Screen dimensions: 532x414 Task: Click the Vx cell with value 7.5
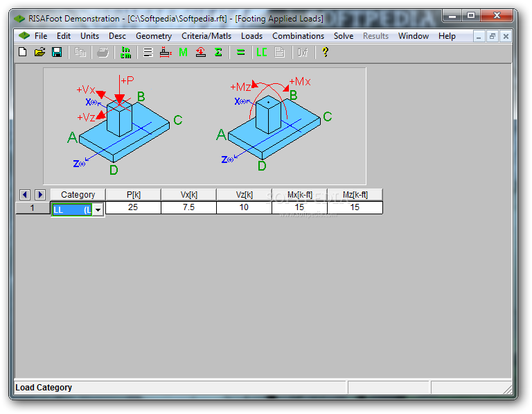pyautogui.click(x=188, y=207)
